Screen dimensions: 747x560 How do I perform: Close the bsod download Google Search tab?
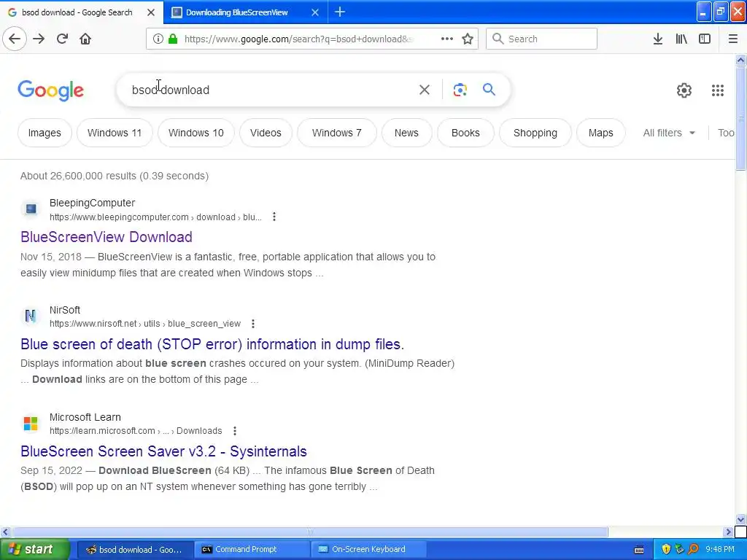coord(151,12)
